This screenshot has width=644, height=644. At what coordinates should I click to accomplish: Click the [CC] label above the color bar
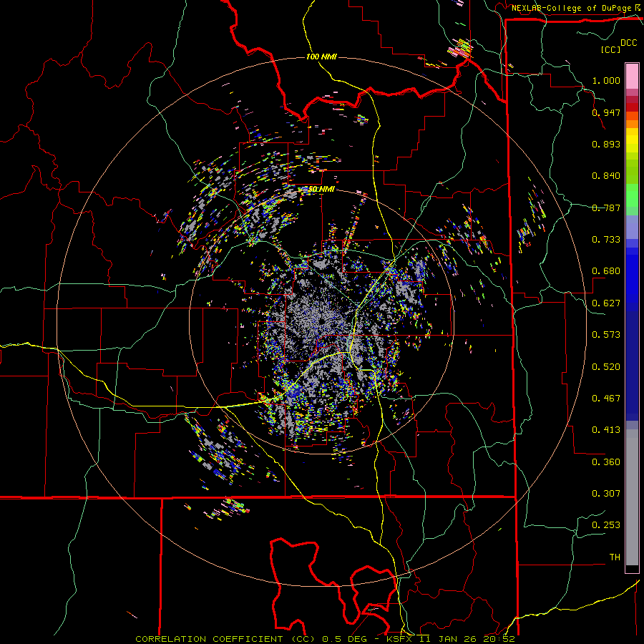[610, 49]
